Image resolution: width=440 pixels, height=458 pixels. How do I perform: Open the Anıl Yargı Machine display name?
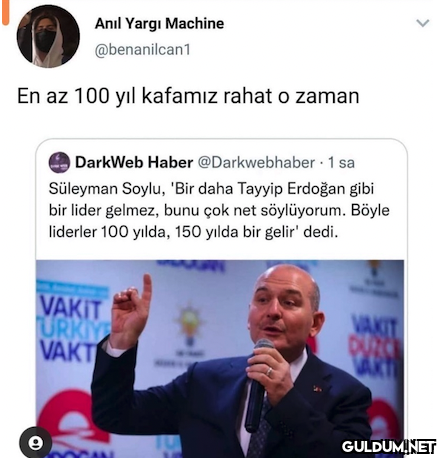click(159, 24)
